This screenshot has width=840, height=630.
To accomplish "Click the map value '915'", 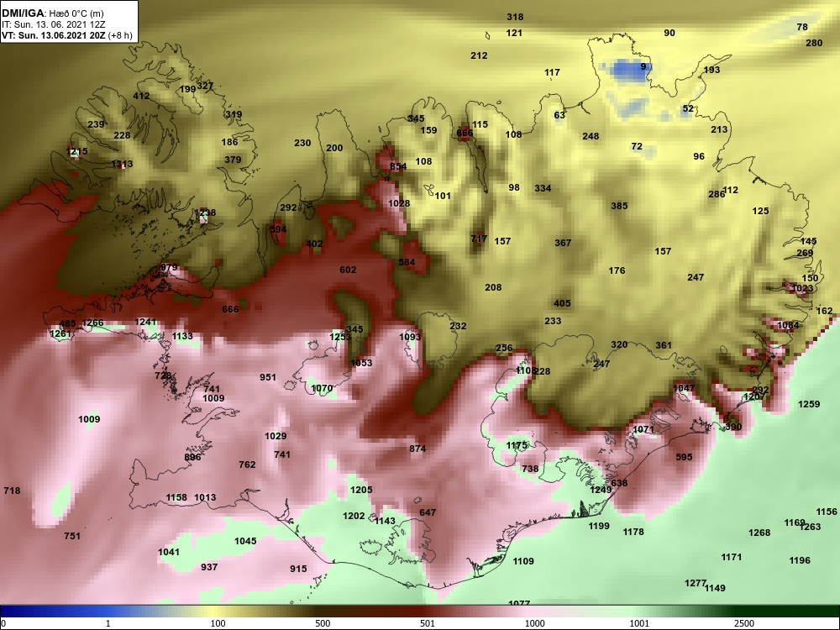I will [x=298, y=569].
